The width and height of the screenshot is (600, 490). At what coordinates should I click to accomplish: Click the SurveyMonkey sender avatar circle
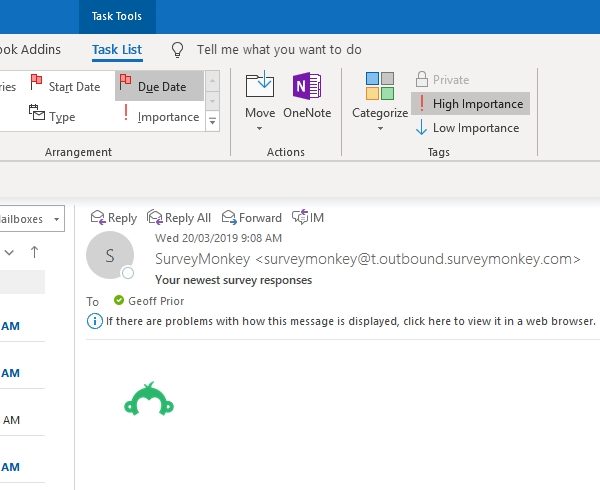pos(110,255)
